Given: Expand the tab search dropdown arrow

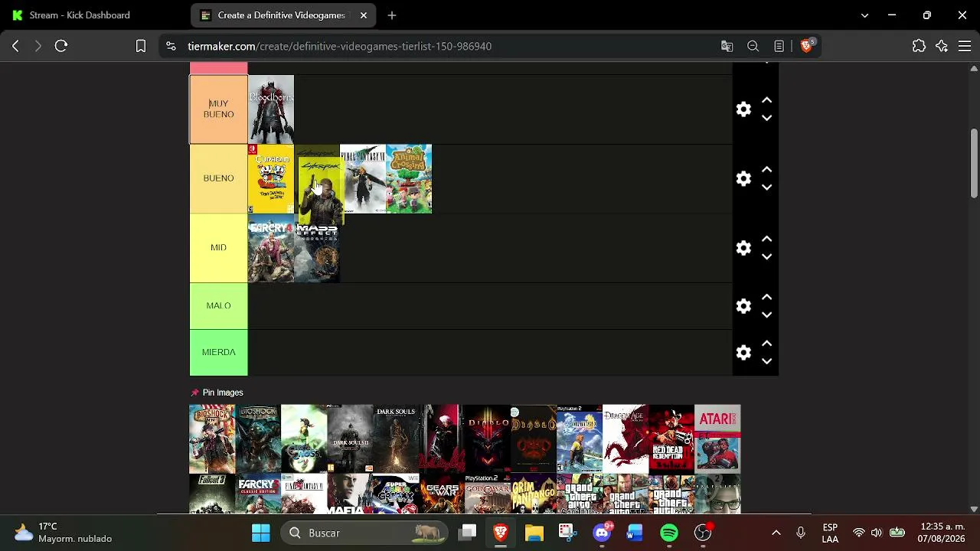Looking at the screenshot, I should (864, 15).
